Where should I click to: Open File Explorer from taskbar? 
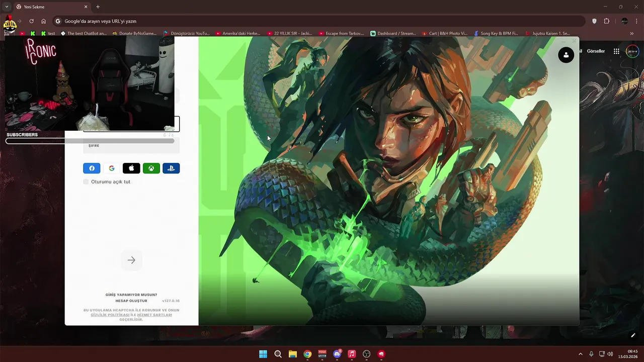tap(293, 354)
